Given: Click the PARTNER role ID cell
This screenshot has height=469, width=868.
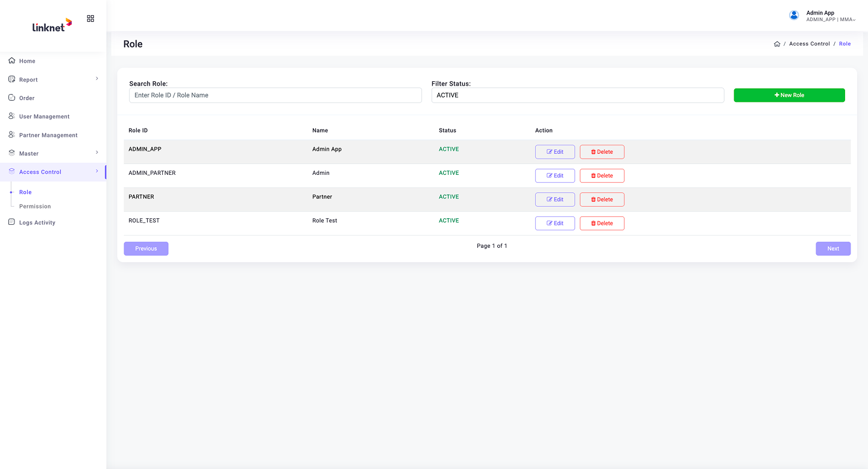Looking at the screenshot, I should (x=141, y=197).
